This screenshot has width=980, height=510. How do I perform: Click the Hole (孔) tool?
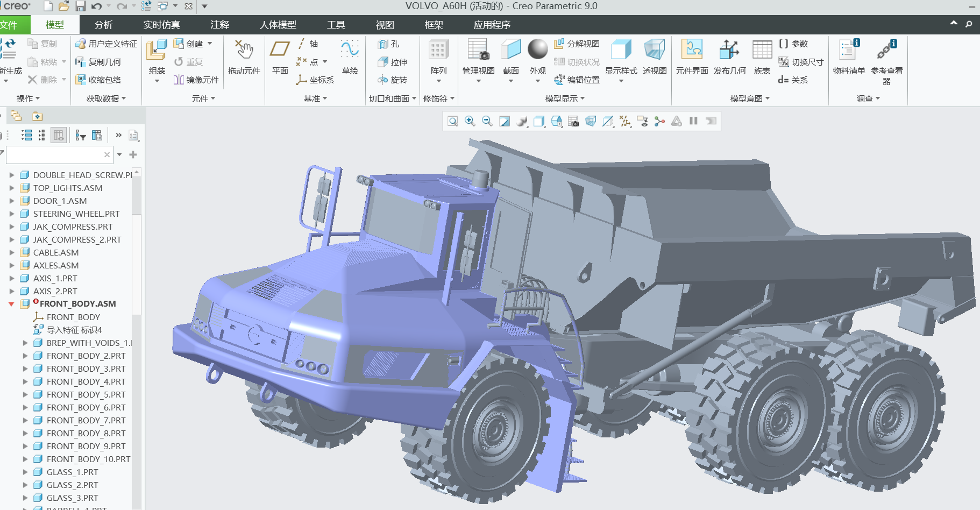pos(389,44)
